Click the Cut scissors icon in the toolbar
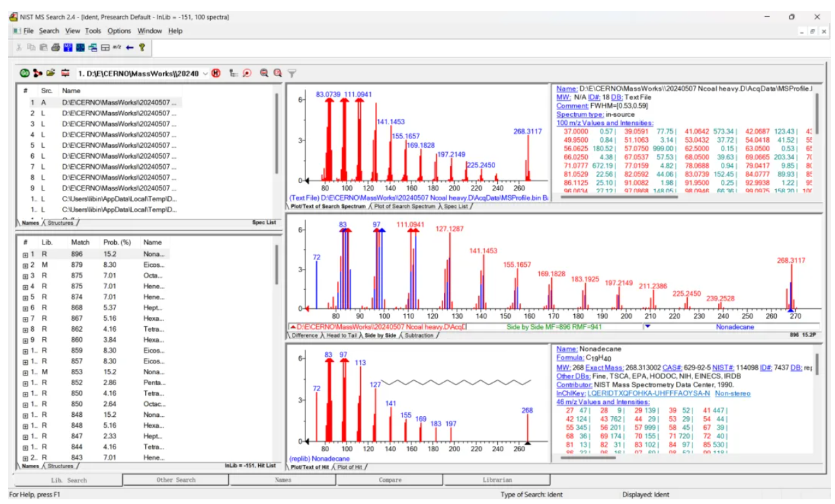The height and width of the screenshot is (504, 835). pos(20,47)
